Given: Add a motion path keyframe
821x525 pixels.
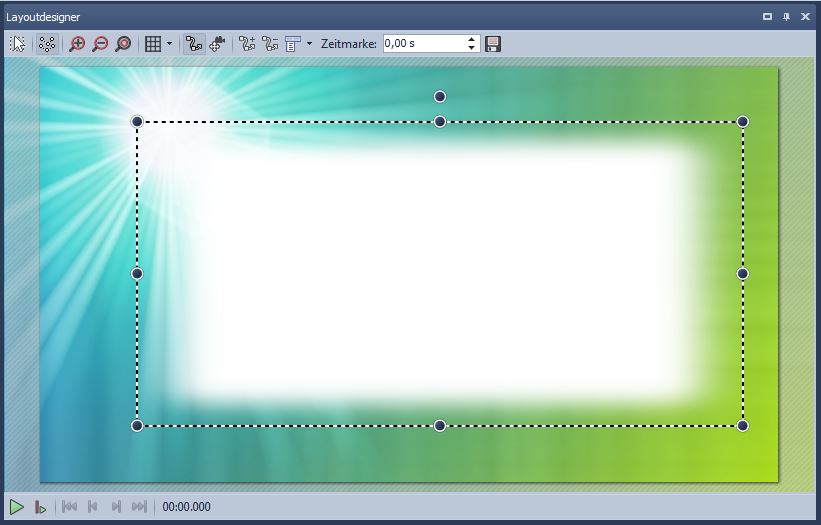Looking at the screenshot, I should point(247,44).
